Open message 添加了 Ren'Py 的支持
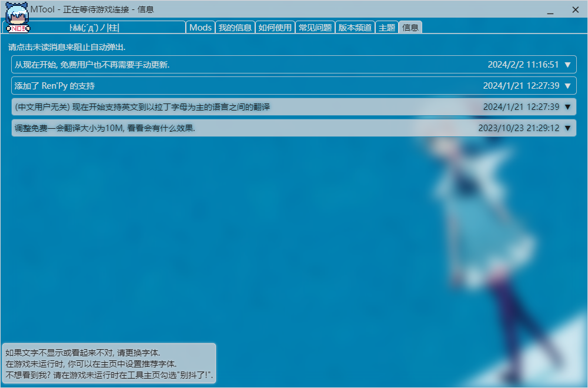This screenshot has height=388, width=588. [293, 86]
